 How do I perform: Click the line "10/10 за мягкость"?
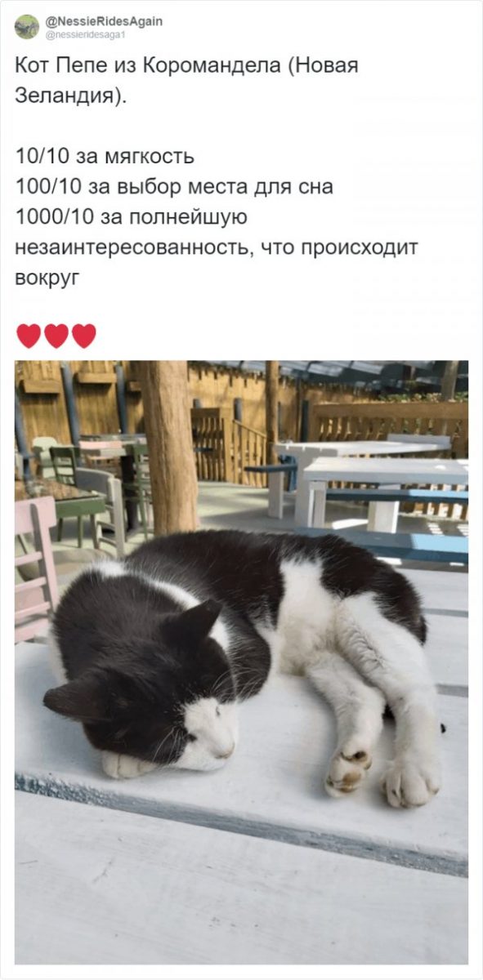105,156
